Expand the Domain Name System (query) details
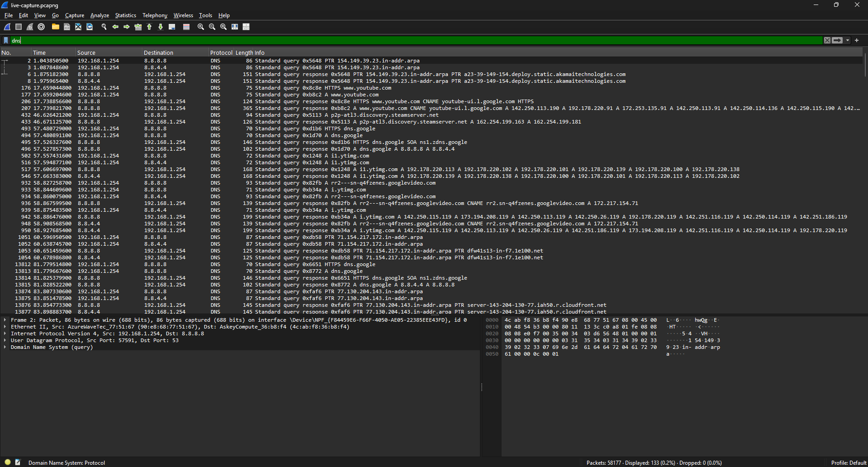Viewport: 868px width, 467px height. [5, 347]
